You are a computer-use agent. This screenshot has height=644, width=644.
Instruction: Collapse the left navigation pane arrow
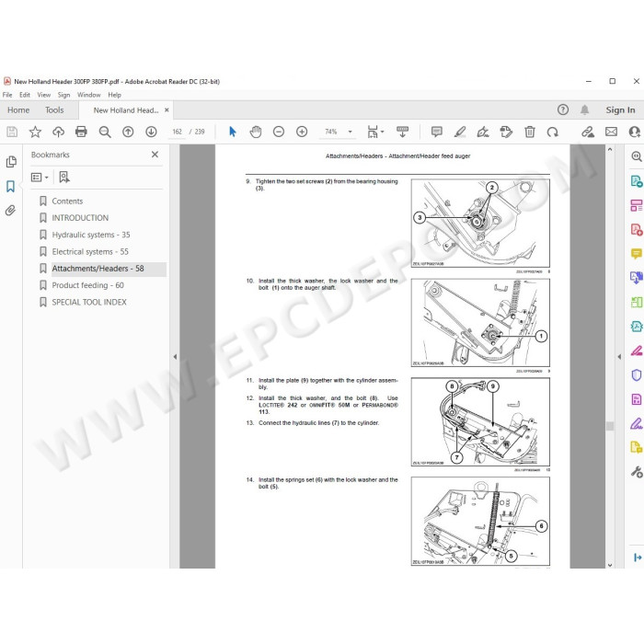(175, 357)
